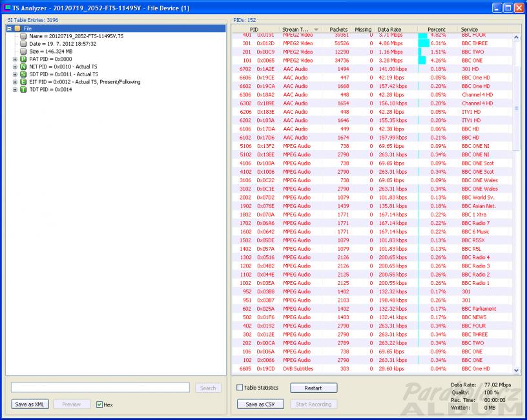This screenshot has width=527, height=420.
Task: Sort by the Percent column header
Action: [x=436, y=30]
